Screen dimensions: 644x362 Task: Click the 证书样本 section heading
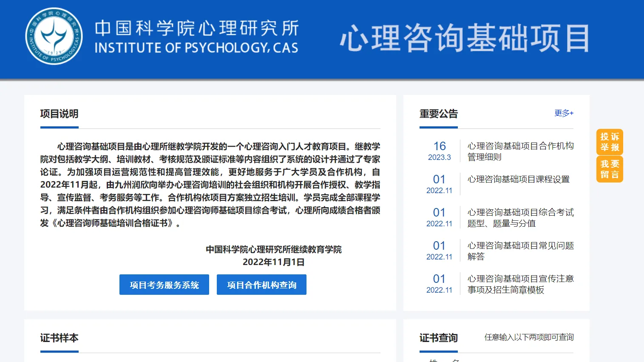tap(59, 338)
